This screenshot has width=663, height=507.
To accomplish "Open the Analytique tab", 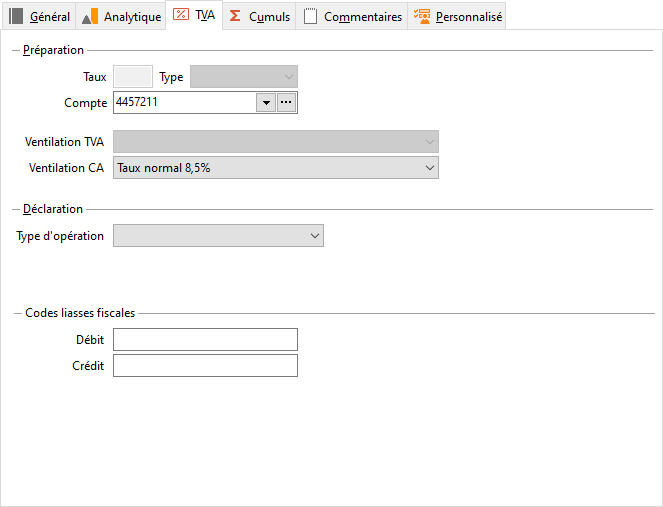I will (x=121, y=16).
